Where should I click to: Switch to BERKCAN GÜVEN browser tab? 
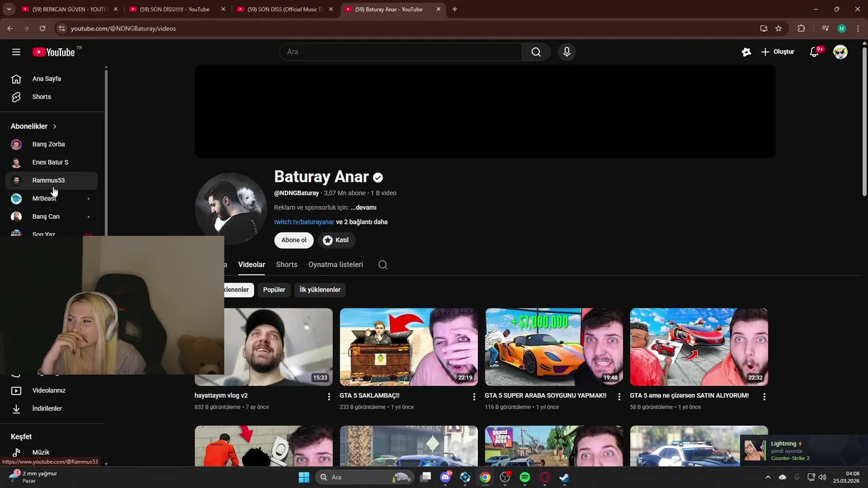point(69,9)
